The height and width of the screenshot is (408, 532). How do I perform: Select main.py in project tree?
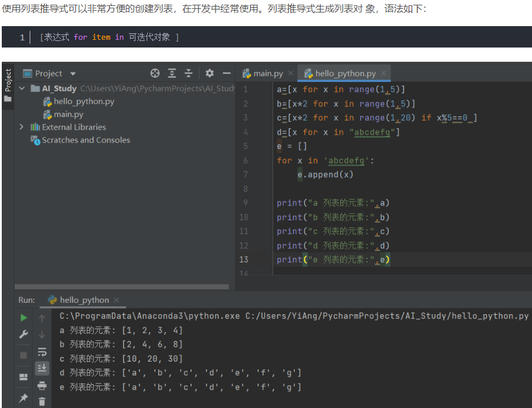(x=68, y=115)
